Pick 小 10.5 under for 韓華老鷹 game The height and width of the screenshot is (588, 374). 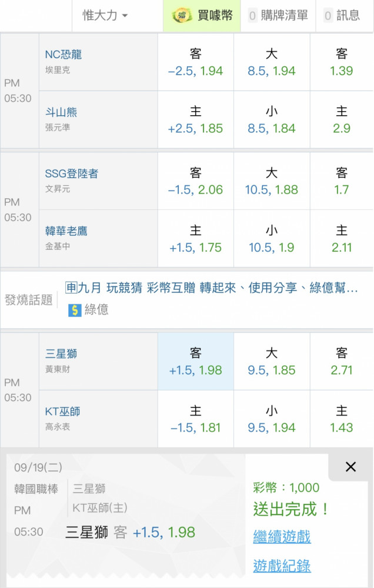272,239
